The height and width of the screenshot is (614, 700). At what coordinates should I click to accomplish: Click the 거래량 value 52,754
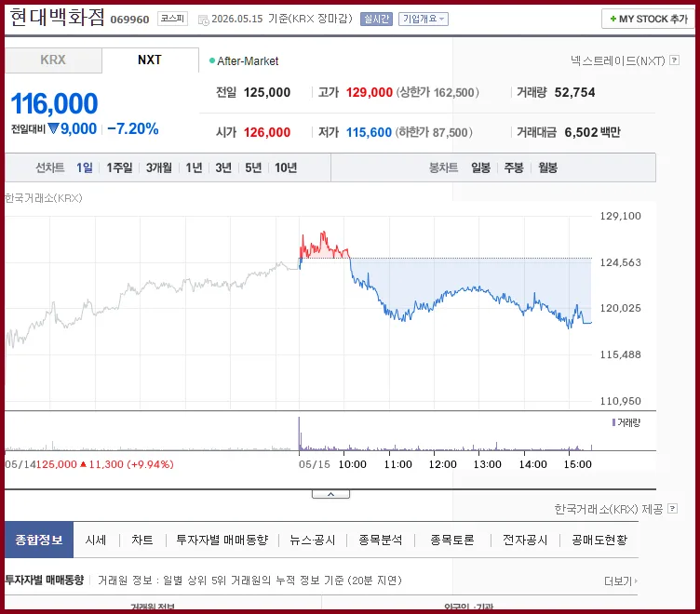[x=574, y=92]
